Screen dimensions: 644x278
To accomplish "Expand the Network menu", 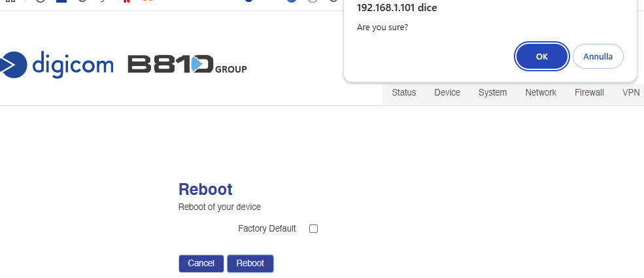I will pyautogui.click(x=541, y=92).
